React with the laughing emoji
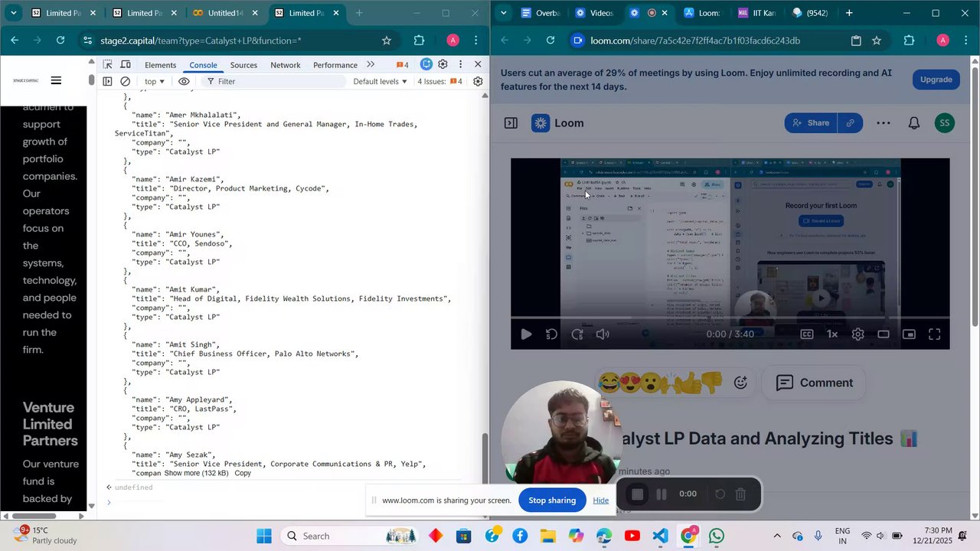Viewport: 980px width, 551px height. tap(609, 382)
